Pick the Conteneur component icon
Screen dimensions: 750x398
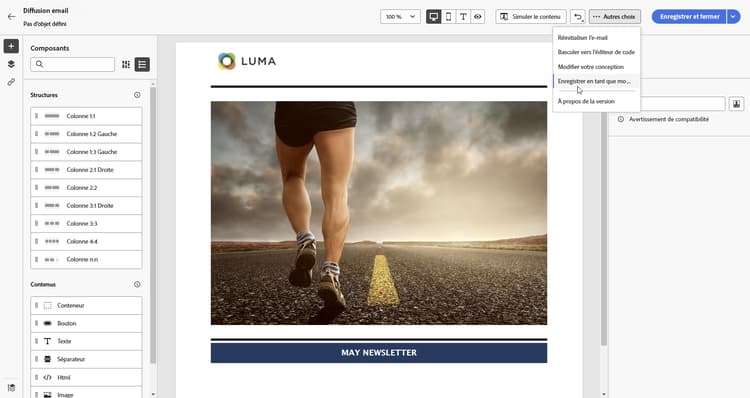pos(47,305)
